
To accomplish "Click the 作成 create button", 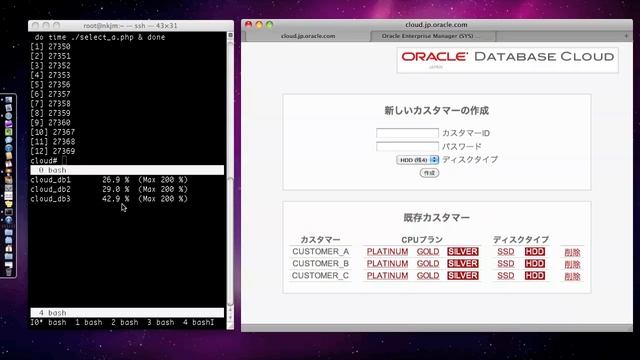I will (x=429, y=173).
